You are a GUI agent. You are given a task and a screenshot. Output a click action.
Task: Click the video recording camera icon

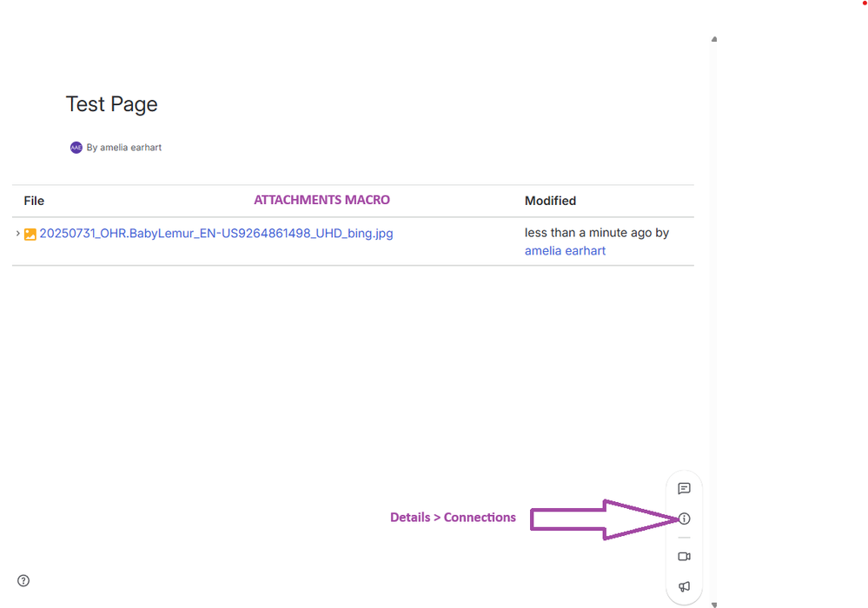click(684, 557)
